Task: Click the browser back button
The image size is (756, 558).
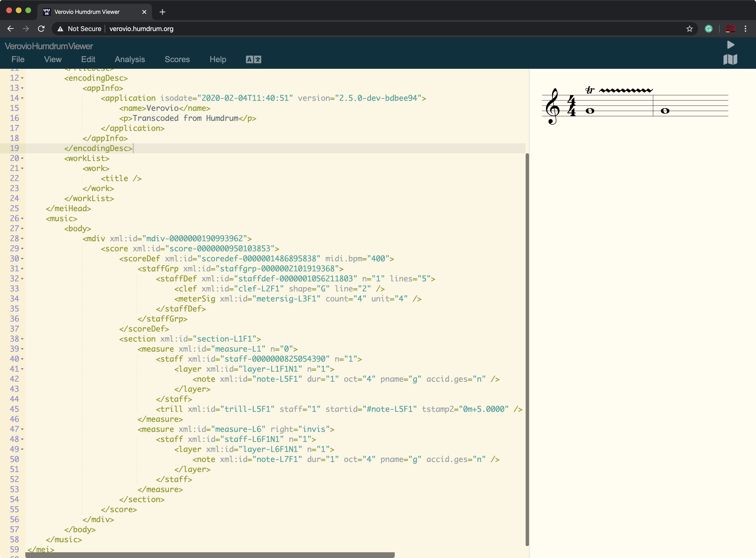Action: (11, 29)
